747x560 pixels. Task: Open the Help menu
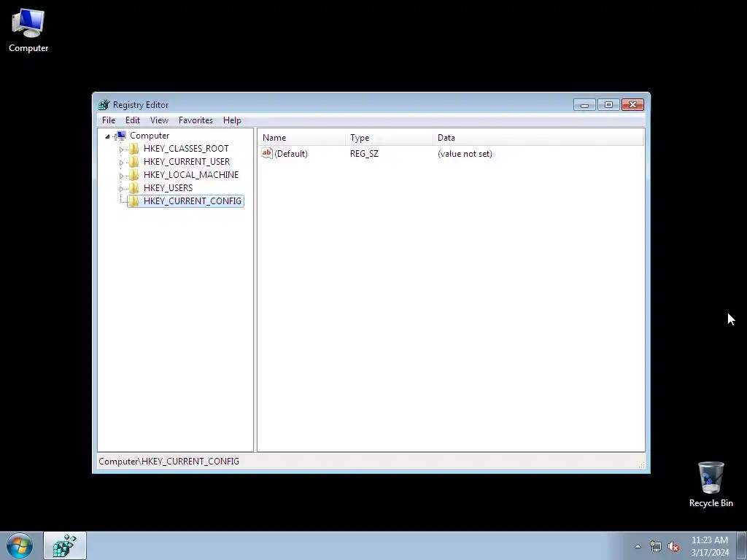pos(232,120)
